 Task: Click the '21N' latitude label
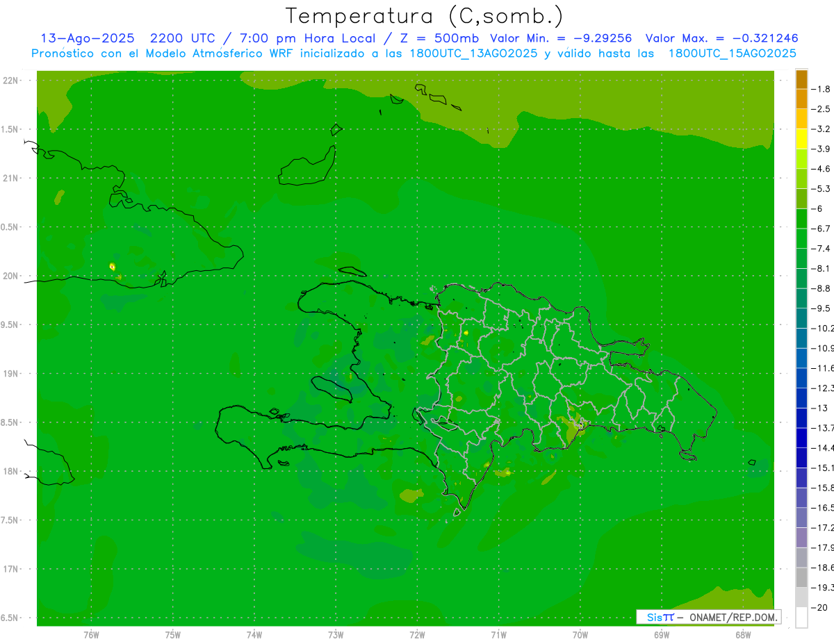12,178
